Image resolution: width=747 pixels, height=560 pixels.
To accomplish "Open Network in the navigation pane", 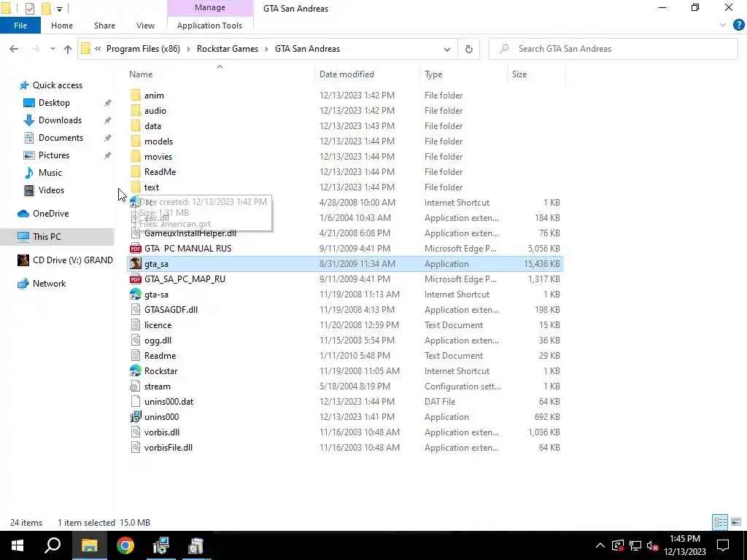I will (49, 284).
